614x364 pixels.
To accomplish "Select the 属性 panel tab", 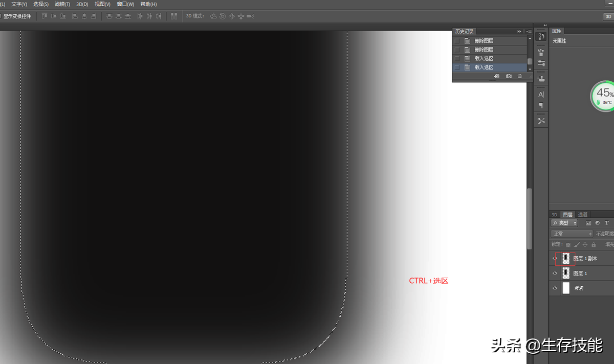I will point(557,31).
